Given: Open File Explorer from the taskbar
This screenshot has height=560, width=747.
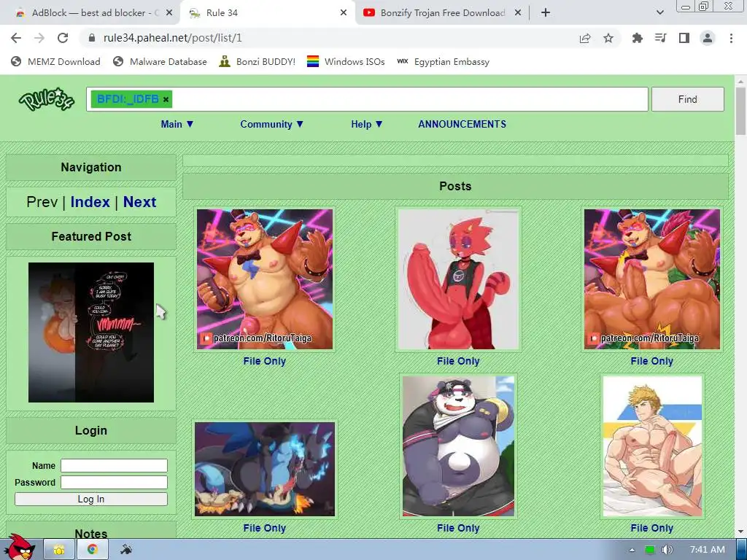Looking at the screenshot, I should pos(59,550).
